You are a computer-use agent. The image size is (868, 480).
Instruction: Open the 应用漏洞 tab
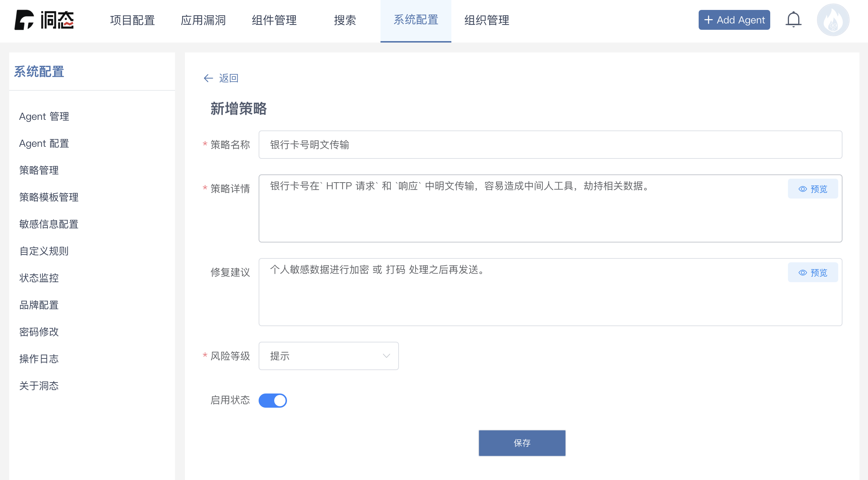[203, 21]
